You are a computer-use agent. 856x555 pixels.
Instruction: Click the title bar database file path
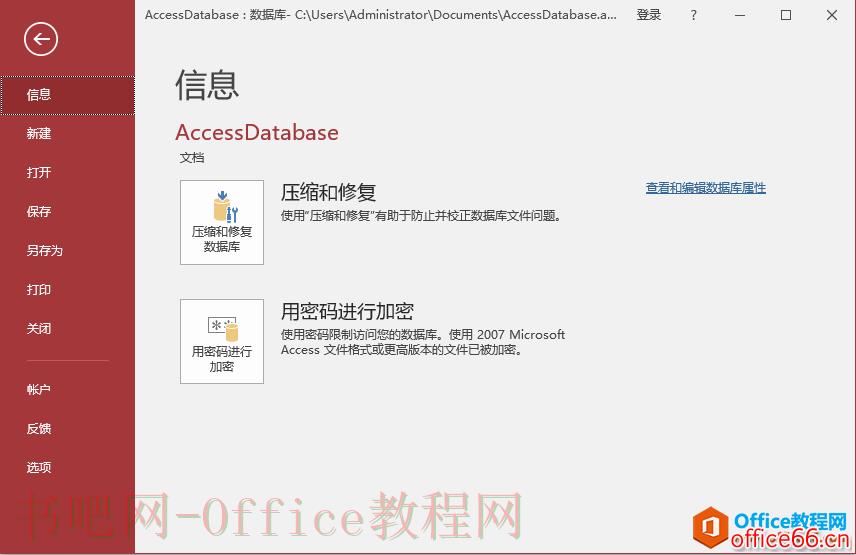(x=456, y=15)
